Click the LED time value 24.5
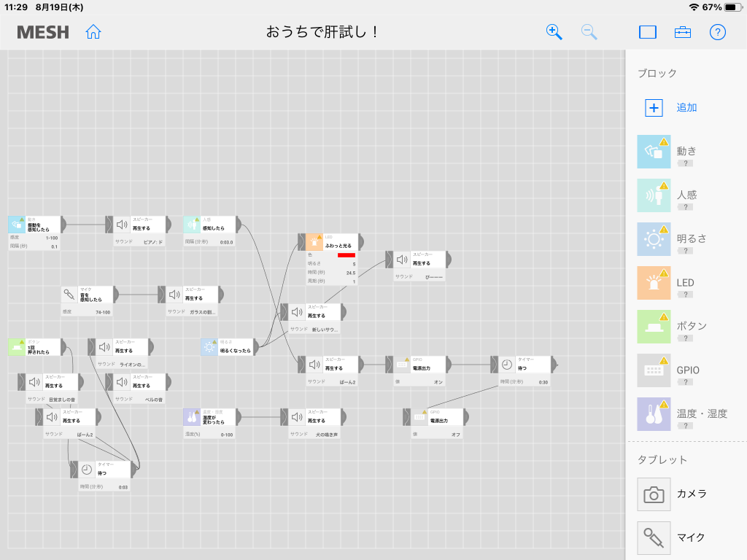747x560 pixels. pyautogui.click(x=351, y=273)
